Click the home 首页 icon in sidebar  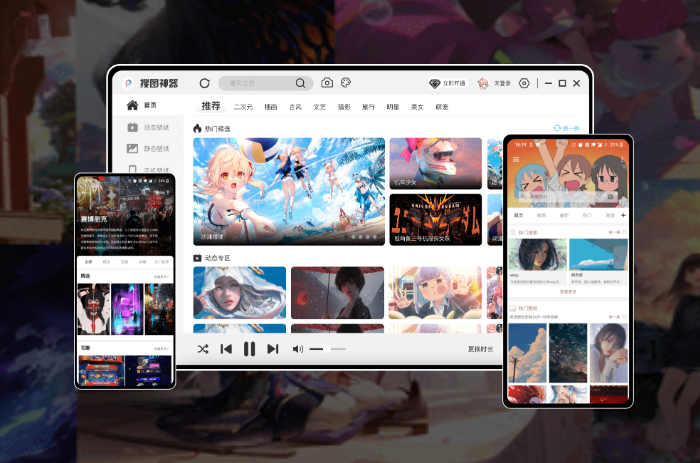133,105
